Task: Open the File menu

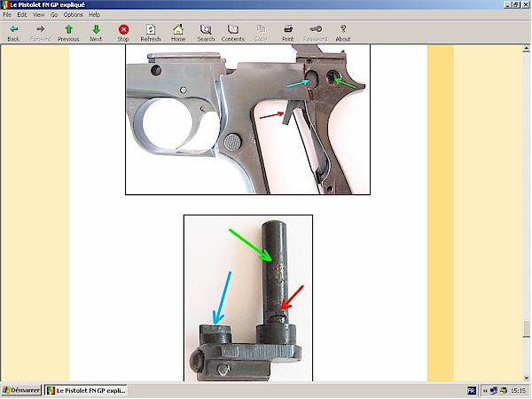Action: [7, 15]
